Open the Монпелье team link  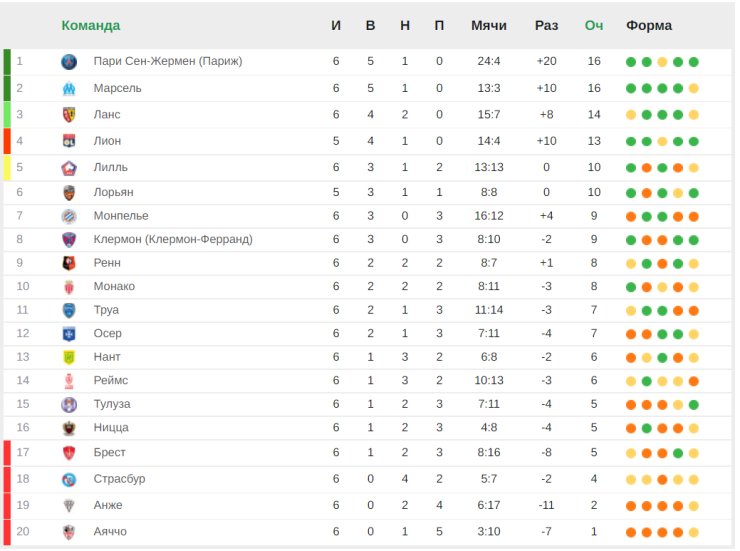[121, 216]
